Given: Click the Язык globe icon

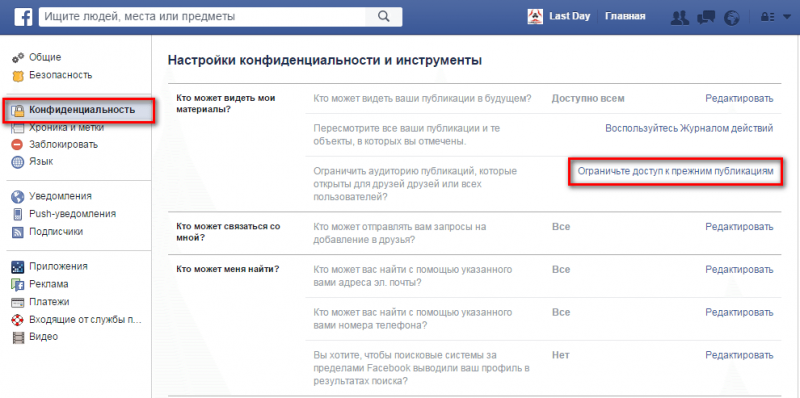Looking at the screenshot, I should point(18,162).
